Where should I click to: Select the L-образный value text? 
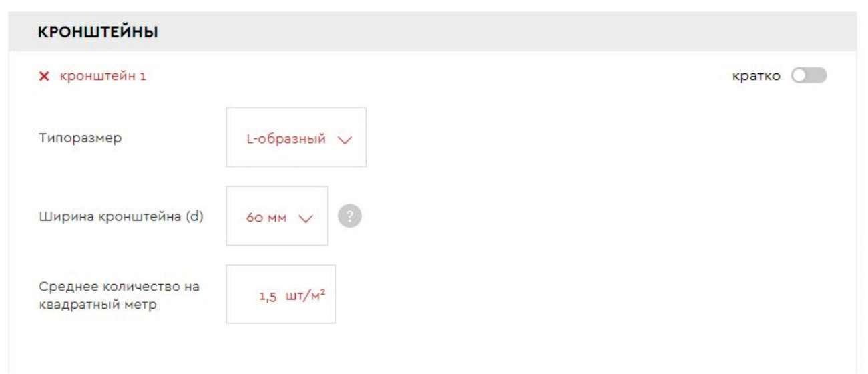[x=286, y=140]
